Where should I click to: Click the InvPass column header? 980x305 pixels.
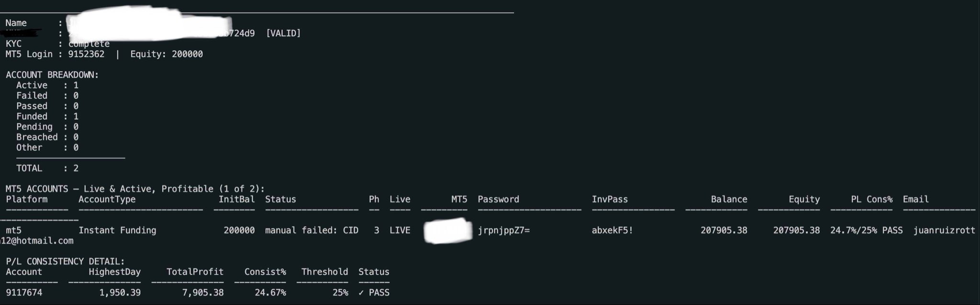coord(610,199)
